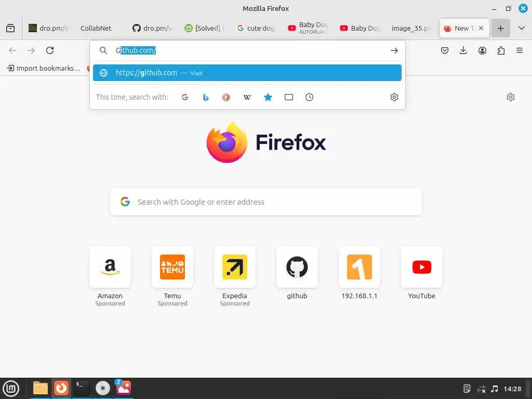
Task: Click the Import bookmarks button
Action: pyautogui.click(x=44, y=68)
